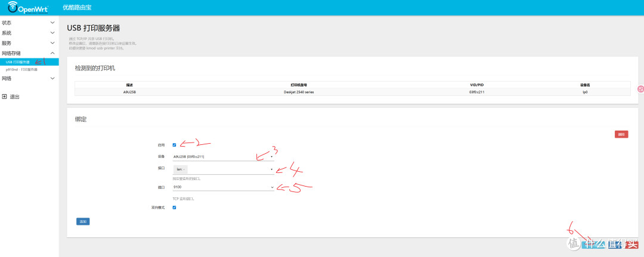The width and height of the screenshot is (644, 257).
Task: Click the Deskjet 2540 series cell
Action: pyautogui.click(x=299, y=92)
